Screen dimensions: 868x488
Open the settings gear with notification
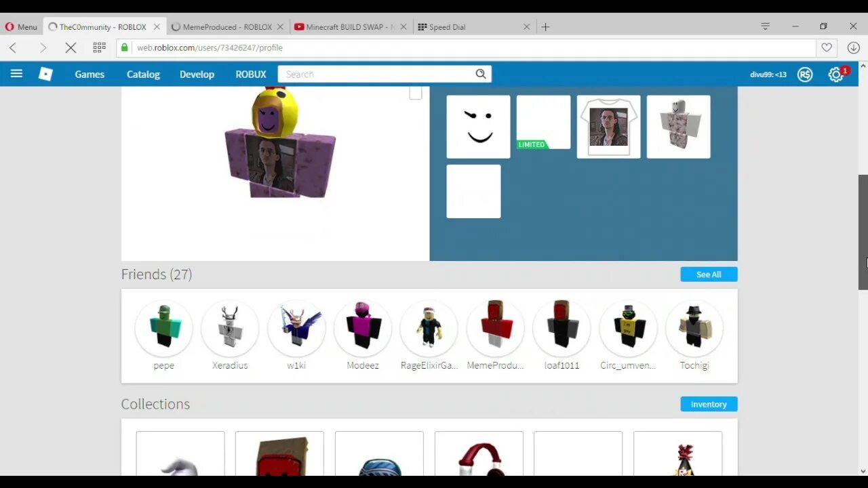(x=836, y=75)
